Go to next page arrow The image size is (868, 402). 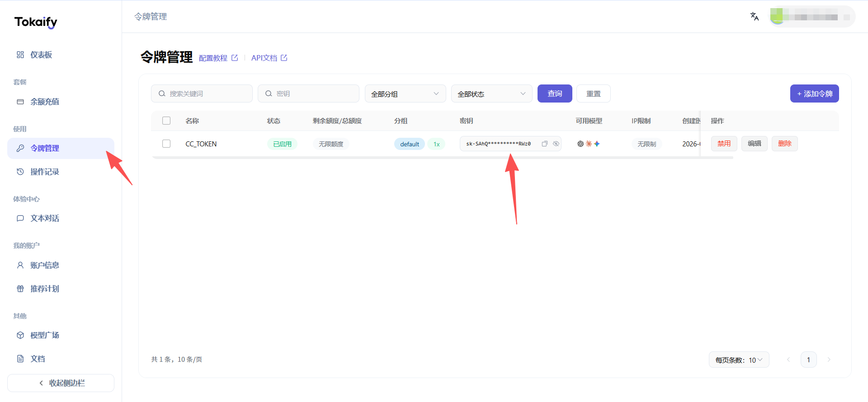tap(829, 360)
